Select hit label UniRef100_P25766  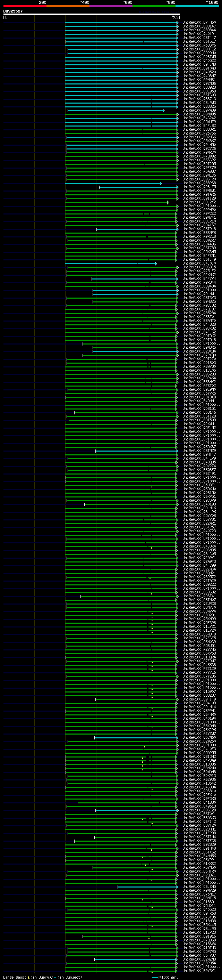click(x=199, y=133)
